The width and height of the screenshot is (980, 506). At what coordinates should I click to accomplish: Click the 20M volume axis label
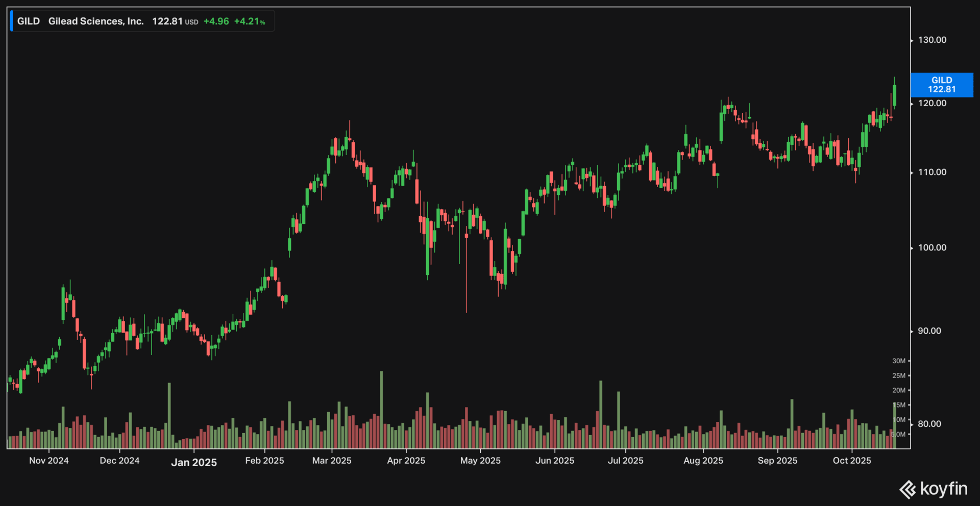pos(899,390)
